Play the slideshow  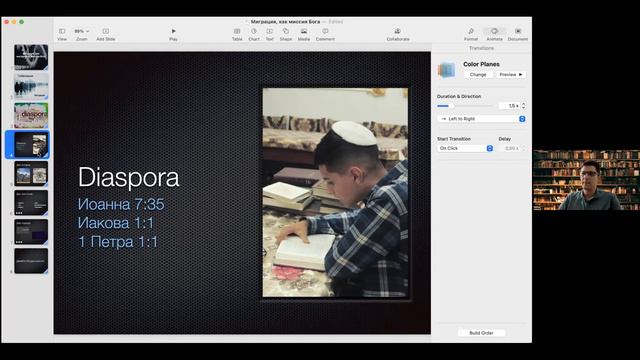[x=173, y=34]
